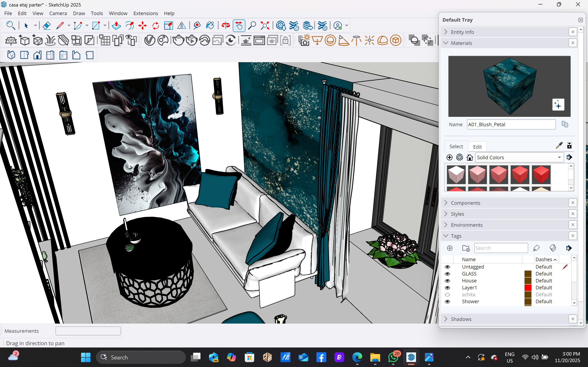Hide the GLASS tag
This screenshot has width=588, height=367.
447,274
